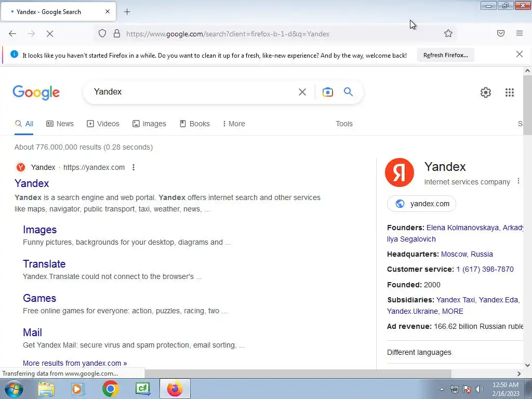Open the Windows Start menu
The width and height of the screenshot is (532, 399).
[13, 389]
